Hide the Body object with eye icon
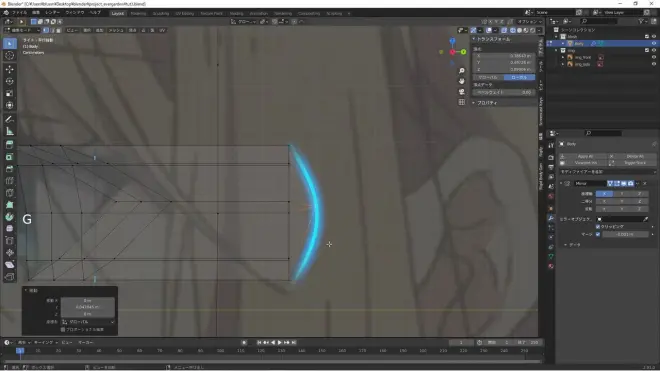This screenshot has width=660, height=371. [654, 43]
